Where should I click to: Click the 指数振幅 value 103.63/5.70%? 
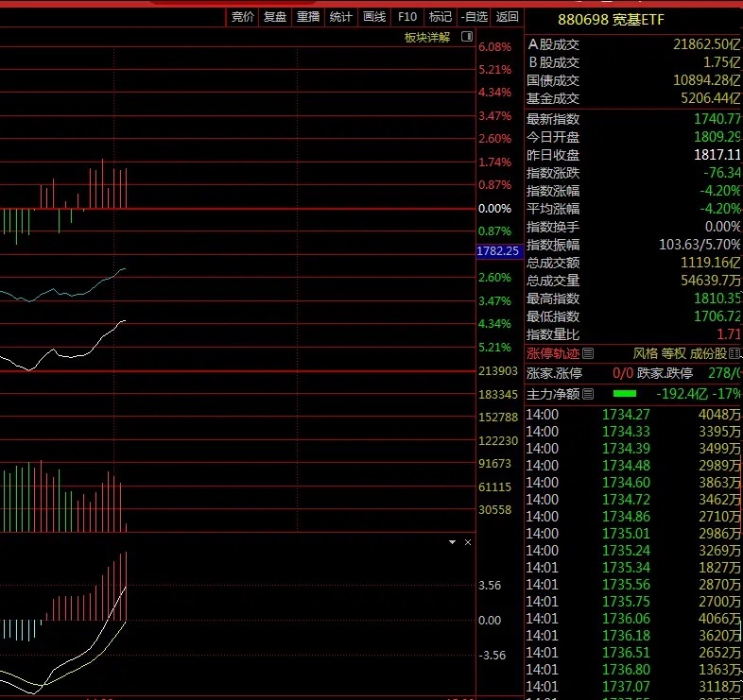tap(700, 245)
